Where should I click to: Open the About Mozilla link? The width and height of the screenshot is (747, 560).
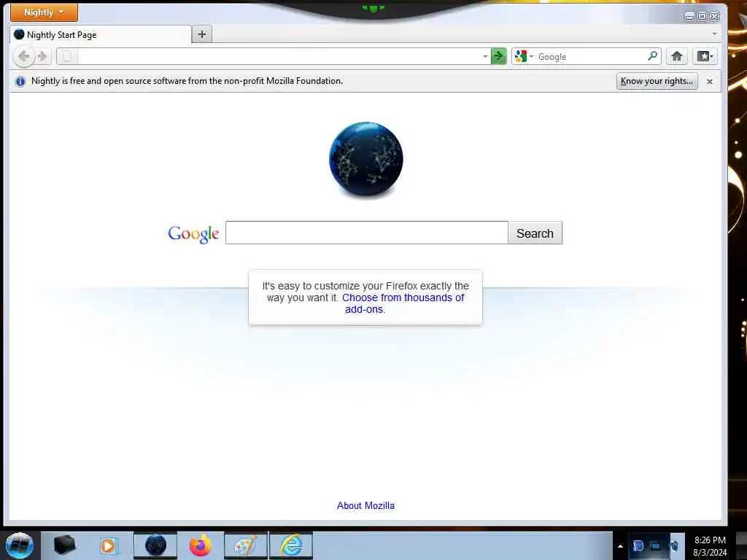(366, 506)
